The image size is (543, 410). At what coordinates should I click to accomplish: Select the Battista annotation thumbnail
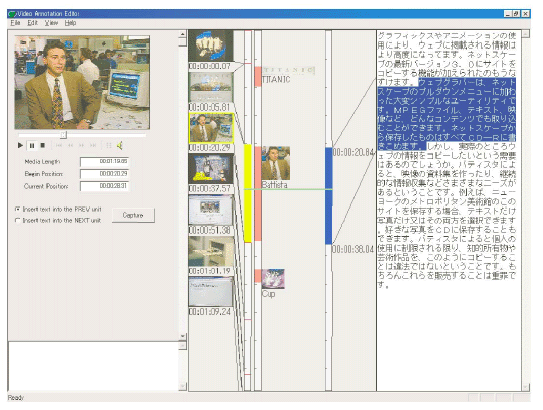276,163
